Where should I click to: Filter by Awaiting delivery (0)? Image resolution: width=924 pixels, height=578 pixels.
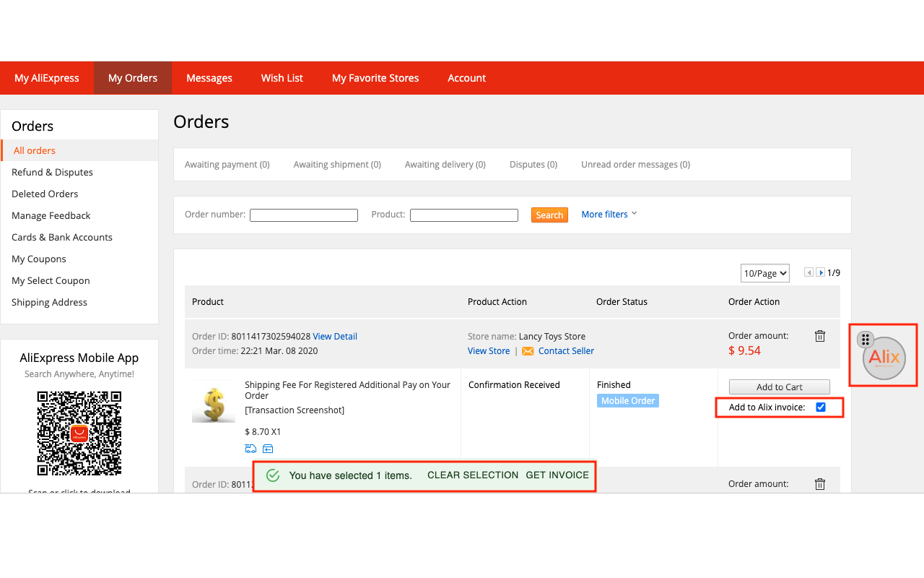[x=445, y=165]
